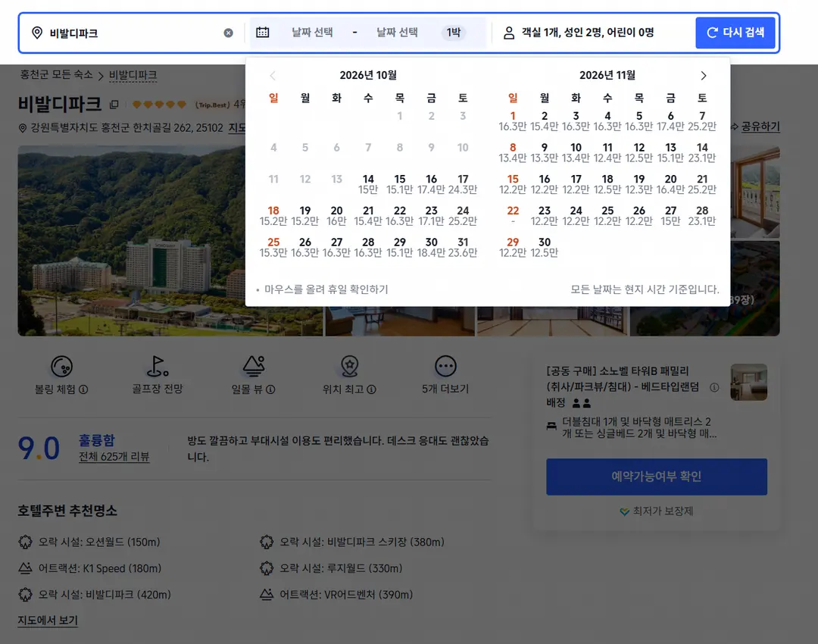
Task: Click the 다시 검색 button
Action: [x=735, y=33]
